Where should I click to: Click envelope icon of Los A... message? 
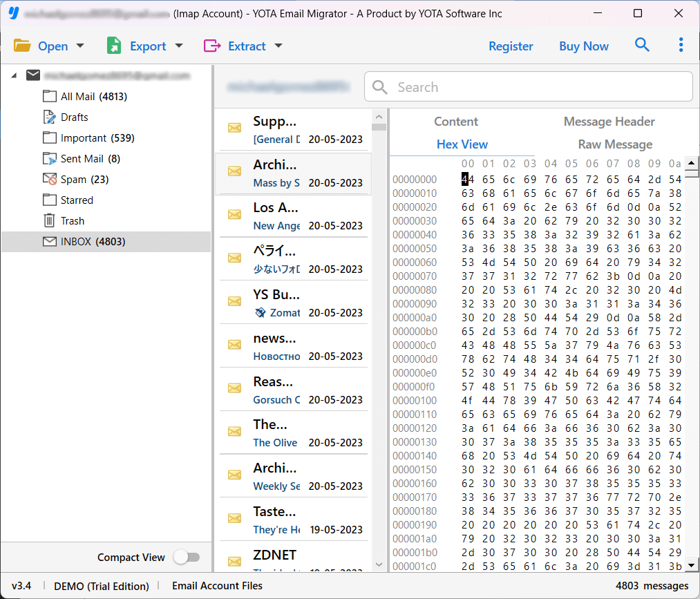[234, 215]
